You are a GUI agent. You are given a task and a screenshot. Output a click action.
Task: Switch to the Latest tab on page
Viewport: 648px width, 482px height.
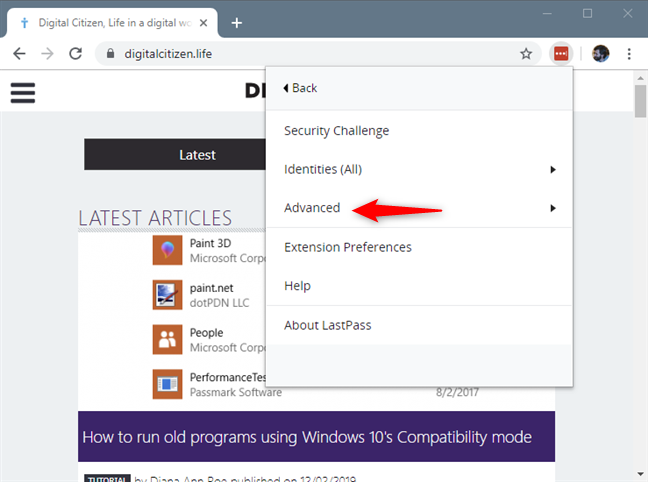pos(175,155)
